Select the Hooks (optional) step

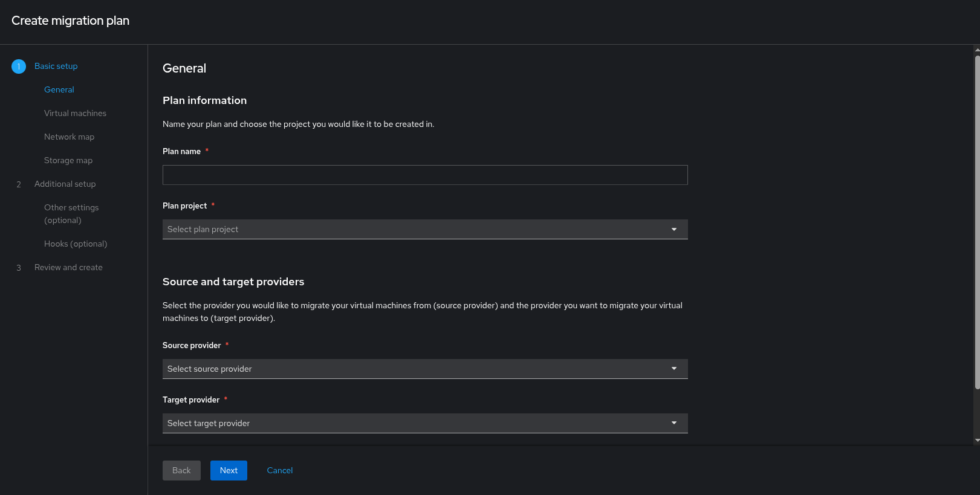point(76,244)
